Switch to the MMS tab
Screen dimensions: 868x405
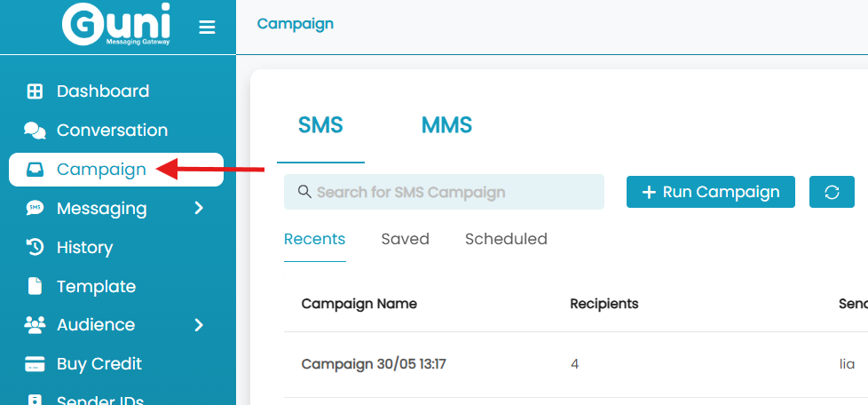(x=446, y=125)
